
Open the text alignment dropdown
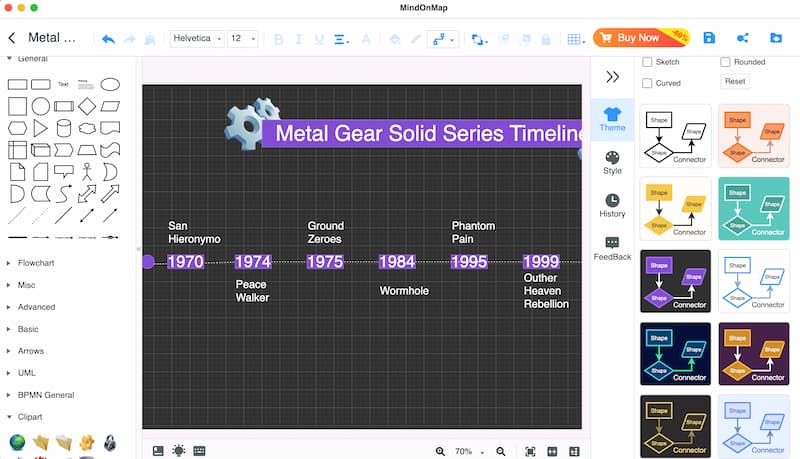[341, 39]
